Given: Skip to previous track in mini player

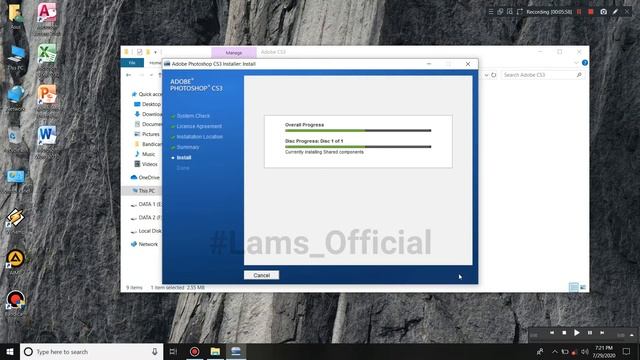Looking at the screenshot, I should pyautogui.click(x=552, y=333).
